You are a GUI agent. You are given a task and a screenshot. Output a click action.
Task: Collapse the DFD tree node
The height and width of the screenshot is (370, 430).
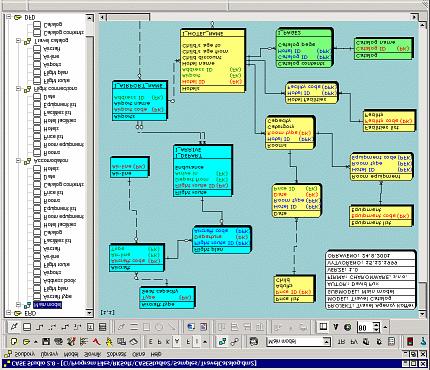coord(9,17)
